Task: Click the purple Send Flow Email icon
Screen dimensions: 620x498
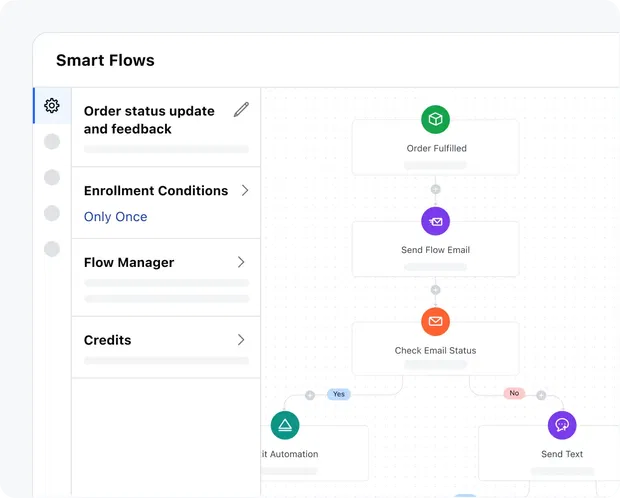Action: pos(435,221)
